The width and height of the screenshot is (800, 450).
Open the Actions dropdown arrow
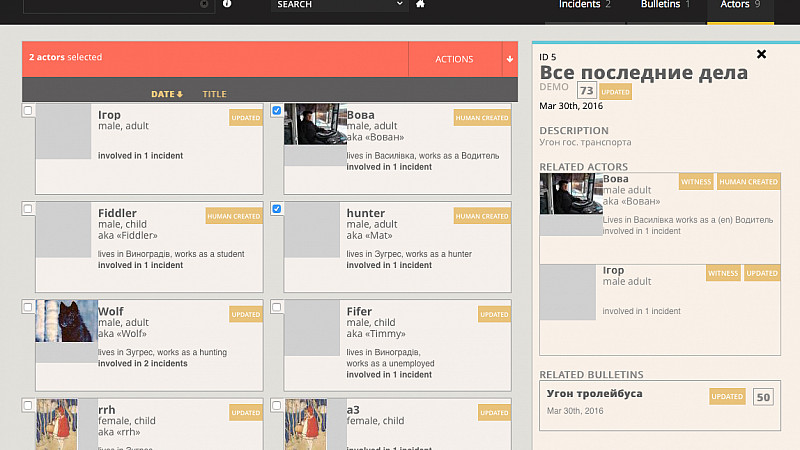510,59
